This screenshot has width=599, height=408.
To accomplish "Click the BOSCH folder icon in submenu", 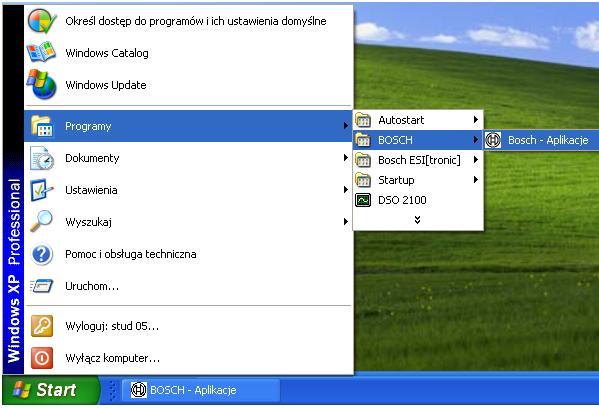I will pyautogui.click(x=363, y=140).
